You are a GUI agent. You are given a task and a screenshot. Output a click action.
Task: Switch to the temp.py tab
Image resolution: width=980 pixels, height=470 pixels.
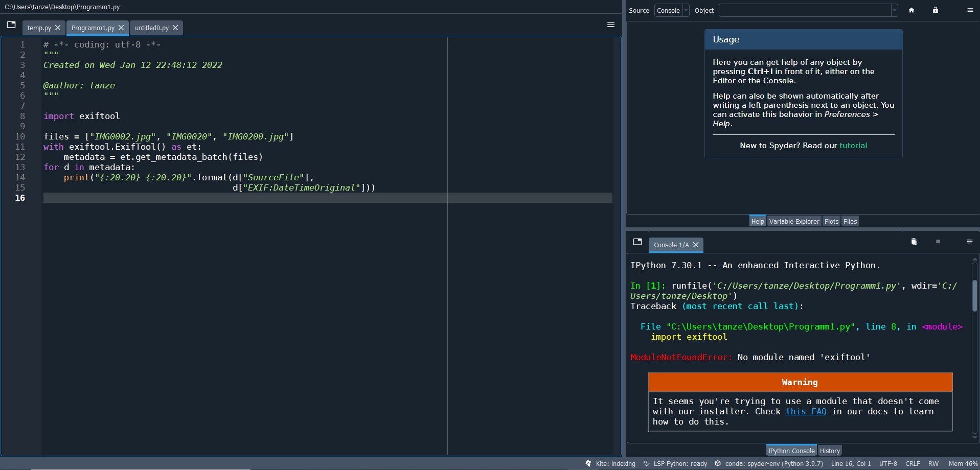click(39, 28)
